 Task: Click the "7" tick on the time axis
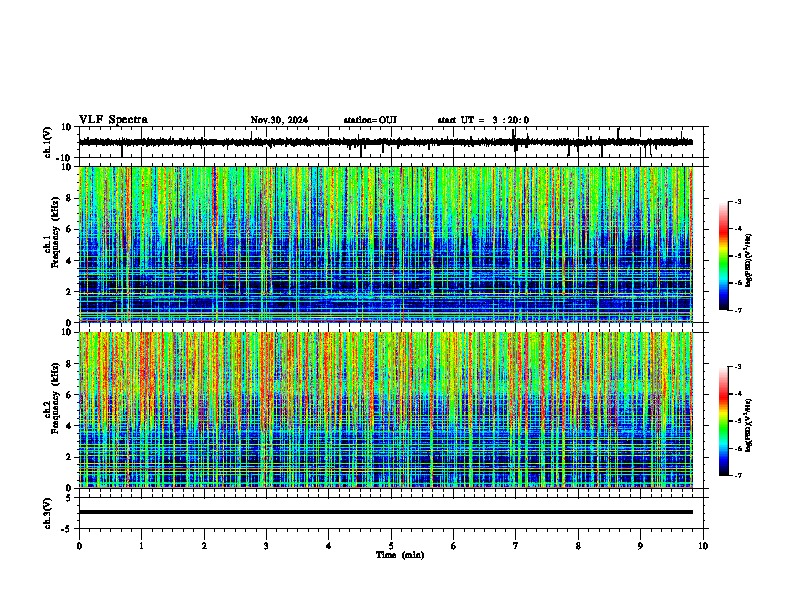516,546
